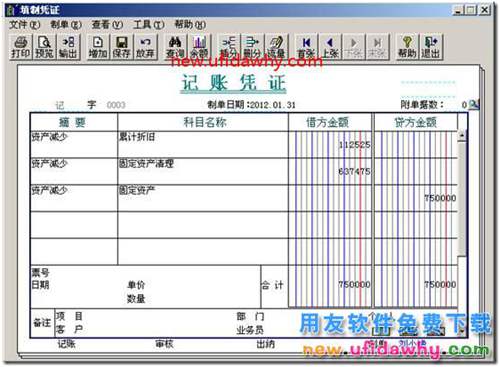Image resolution: width=500 pixels, height=367 pixels.
Task: Click the 摘要 column header
Action: (74, 122)
